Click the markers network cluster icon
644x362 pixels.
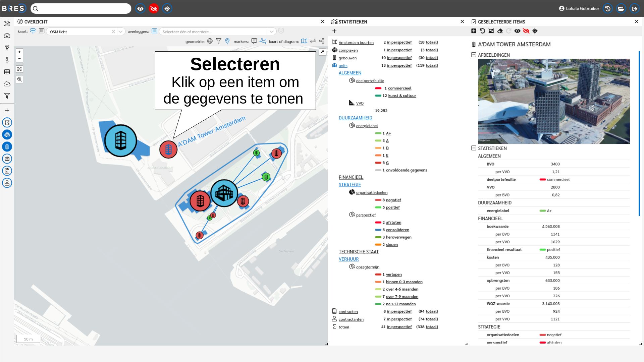pyautogui.click(x=263, y=41)
